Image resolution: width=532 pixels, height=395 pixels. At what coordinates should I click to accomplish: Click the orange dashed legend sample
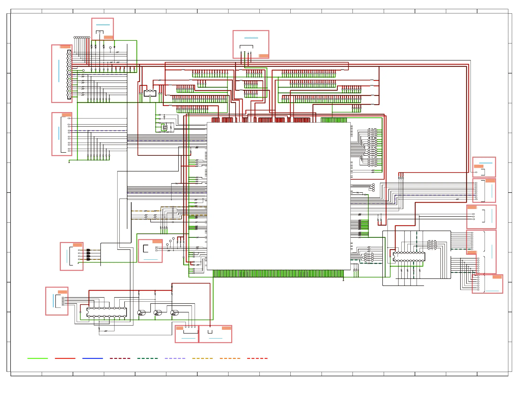(x=230, y=358)
